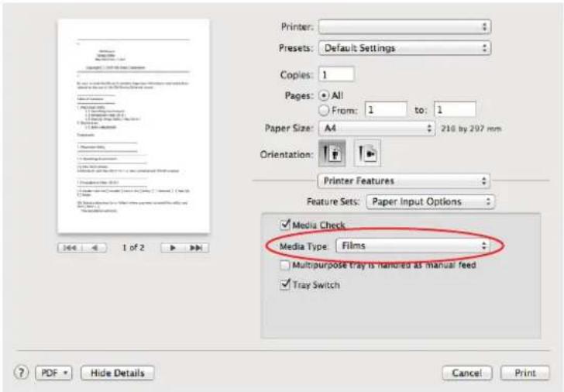Image resolution: width=564 pixels, height=392 pixels.
Task: Open Feature Sets Paper Input Options dropdown
Action: point(430,201)
